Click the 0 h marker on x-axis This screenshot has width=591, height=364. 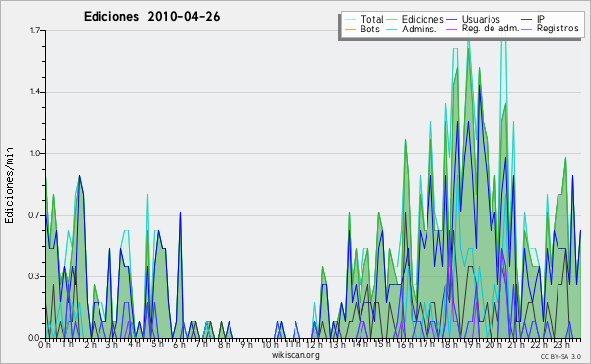click(x=44, y=345)
